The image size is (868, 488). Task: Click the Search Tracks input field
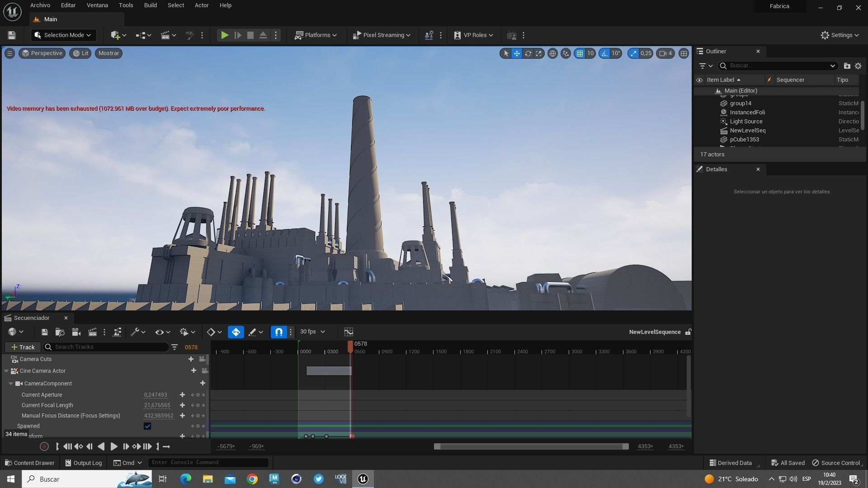(x=108, y=347)
